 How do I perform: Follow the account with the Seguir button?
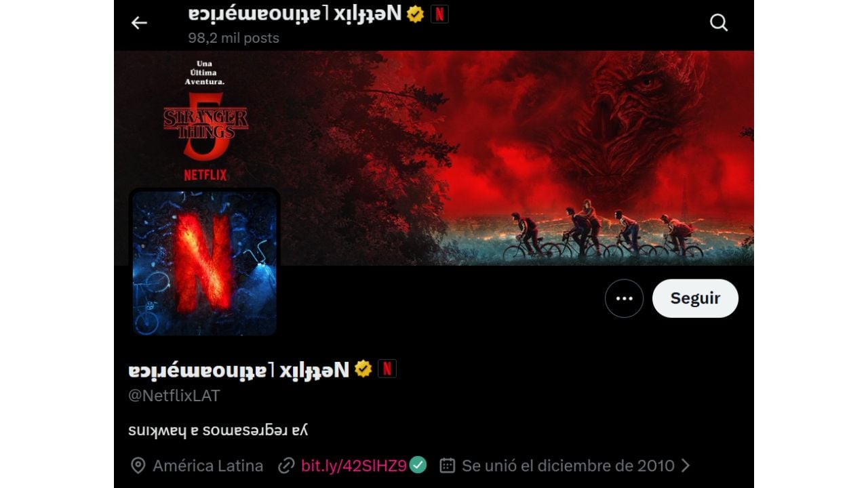(x=695, y=298)
